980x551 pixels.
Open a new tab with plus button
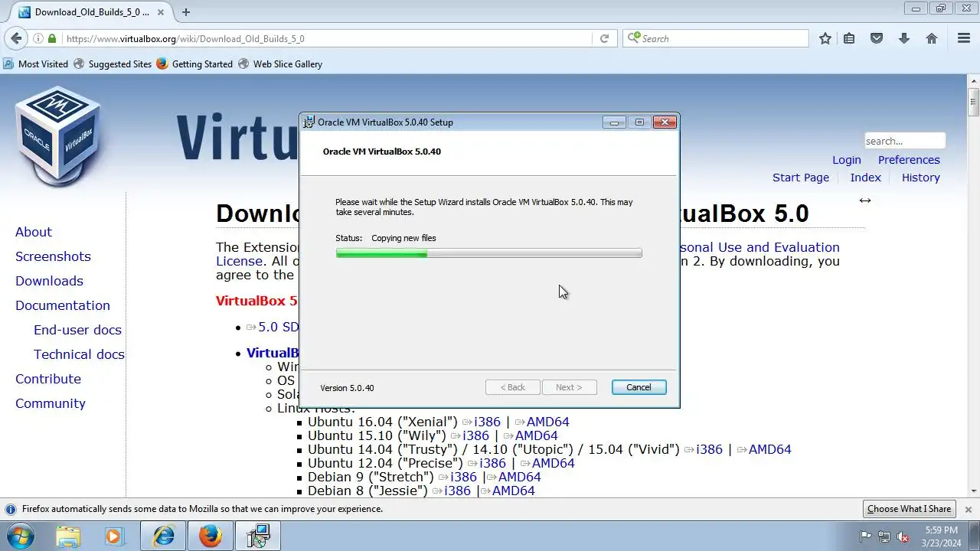(186, 11)
